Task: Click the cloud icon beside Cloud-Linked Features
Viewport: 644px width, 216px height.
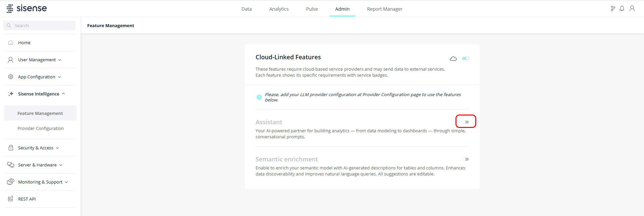Action: pyautogui.click(x=453, y=59)
